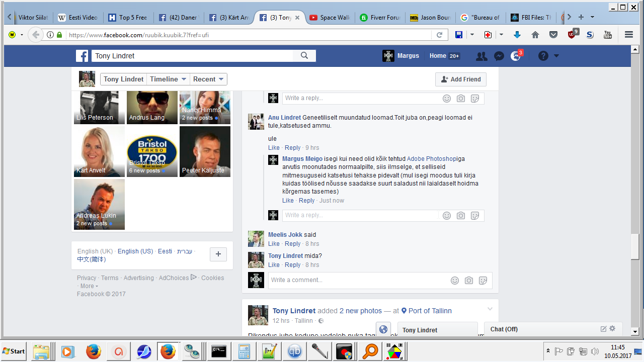Click the page vertical scrollbar thumb
The width and height of the screenshot is (644, 362).
point(635,247)
